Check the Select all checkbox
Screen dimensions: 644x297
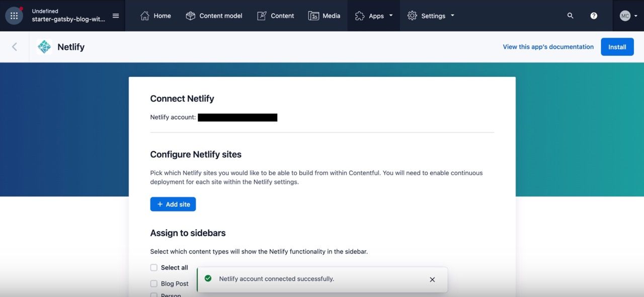[154, 267]
